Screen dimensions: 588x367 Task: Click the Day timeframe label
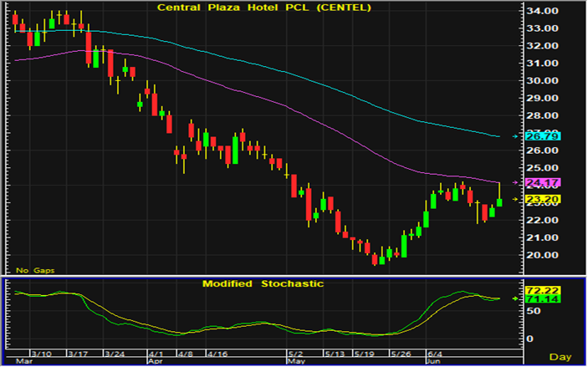click(x=560, y=357)
